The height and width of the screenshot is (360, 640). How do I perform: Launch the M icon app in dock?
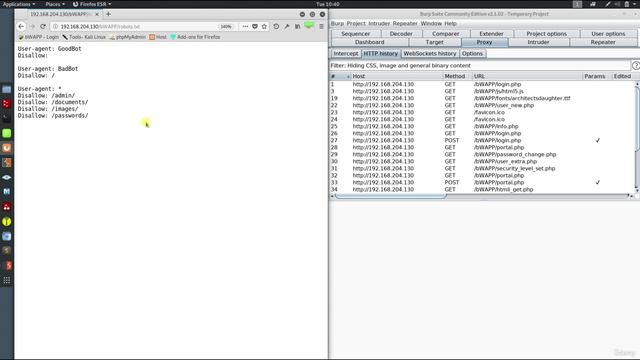(x=7, y=192)
